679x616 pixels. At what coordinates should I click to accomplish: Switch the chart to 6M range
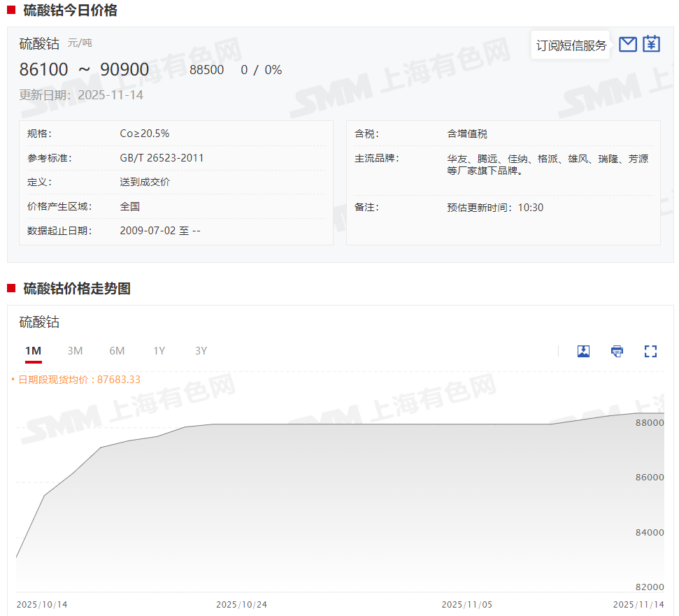point(117,351)
